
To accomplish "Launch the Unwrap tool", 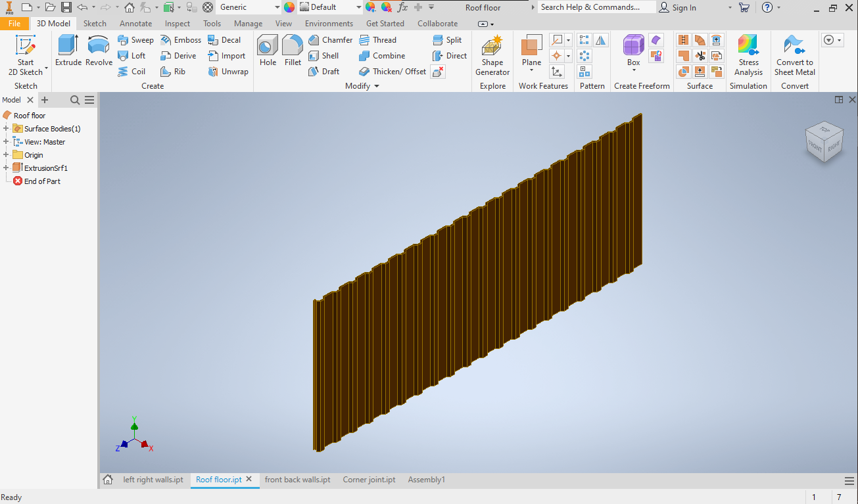I will click(228, 72).
